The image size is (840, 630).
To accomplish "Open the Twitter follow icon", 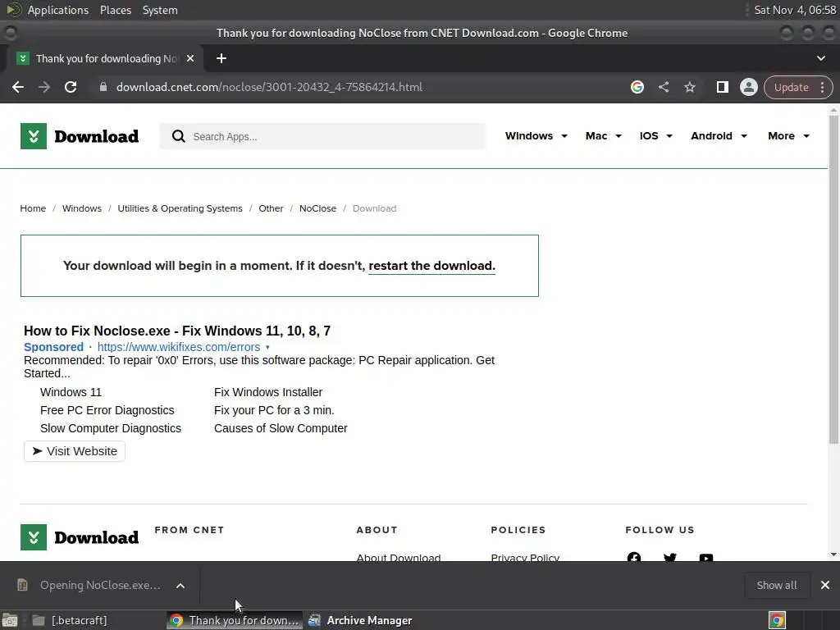I will tap(669, 558).
